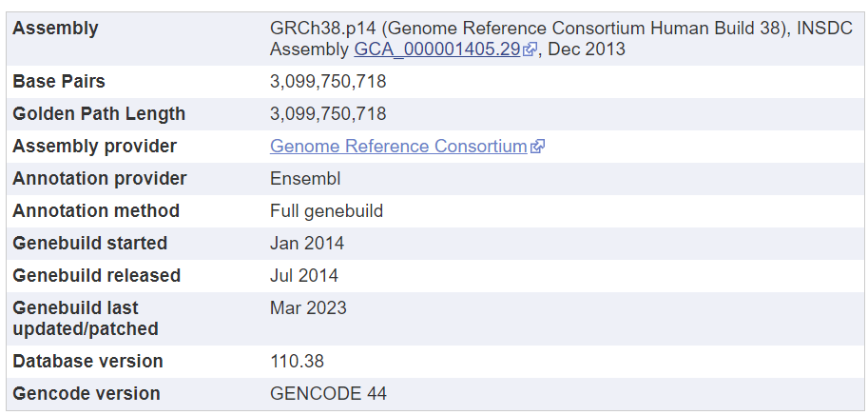Screen dimensions: 868x415
Task: Click the Annotation provider row label
Action: [100, 179]
